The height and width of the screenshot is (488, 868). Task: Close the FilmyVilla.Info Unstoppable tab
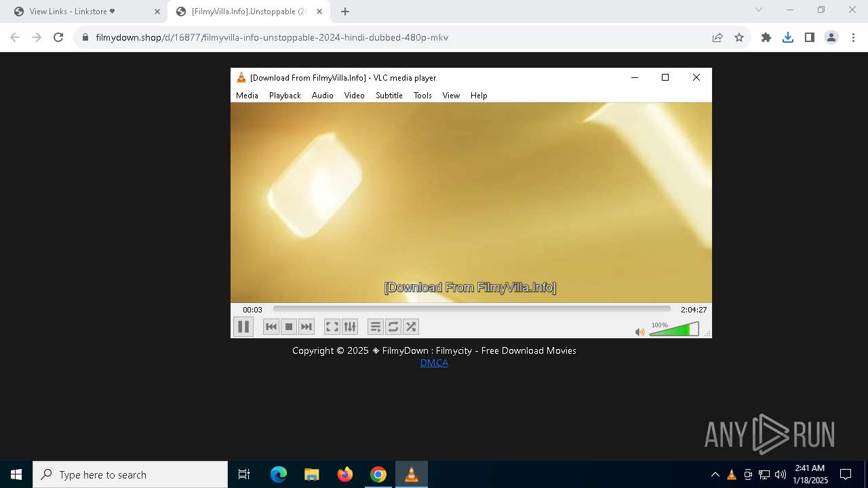pos(319,12)
